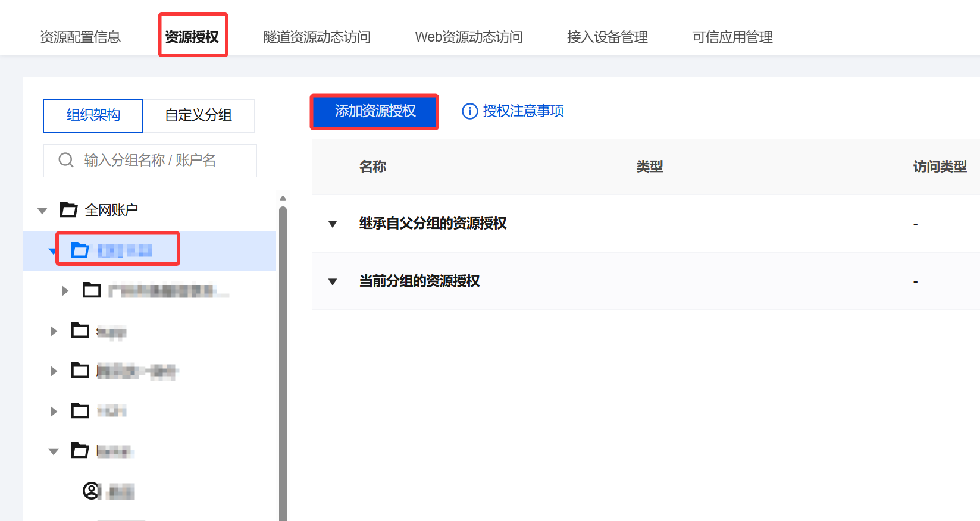Switch to 自定义分组 view
980x521 pixels.
198,115
